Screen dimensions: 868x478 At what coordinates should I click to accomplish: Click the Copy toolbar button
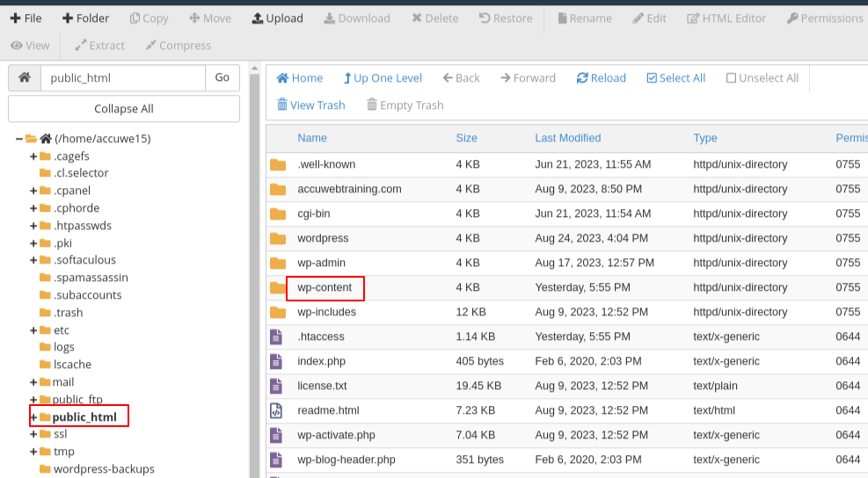[149, 18]
